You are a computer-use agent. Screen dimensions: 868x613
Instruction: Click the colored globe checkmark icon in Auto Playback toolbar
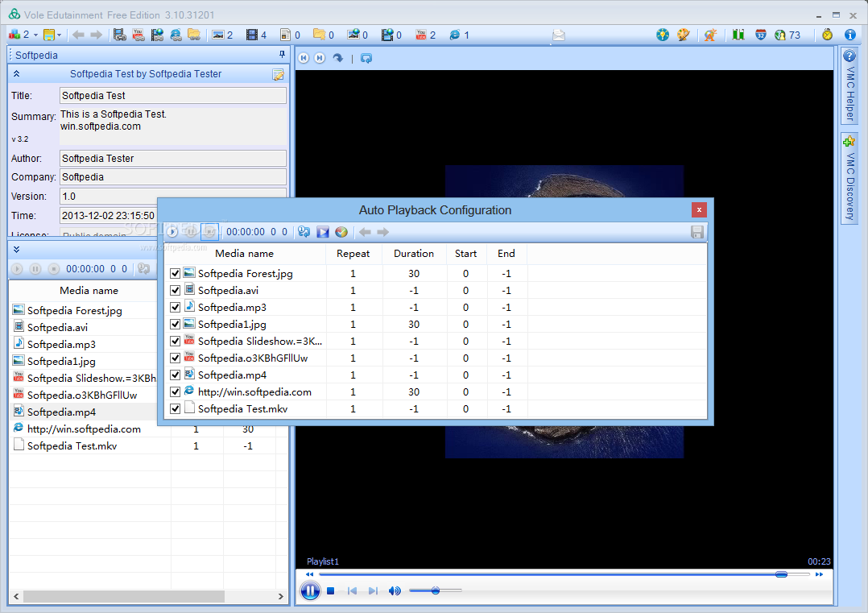tap(341, 232)
